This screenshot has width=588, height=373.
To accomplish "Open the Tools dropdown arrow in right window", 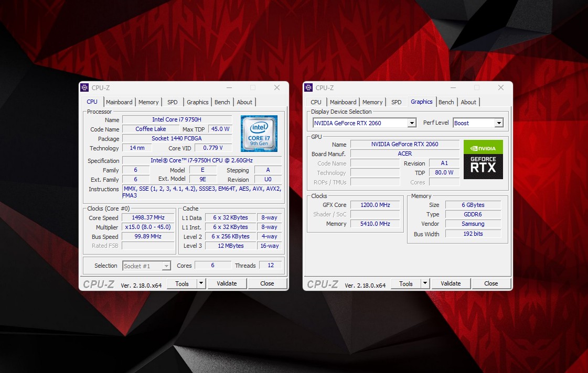I will [425, 283].
